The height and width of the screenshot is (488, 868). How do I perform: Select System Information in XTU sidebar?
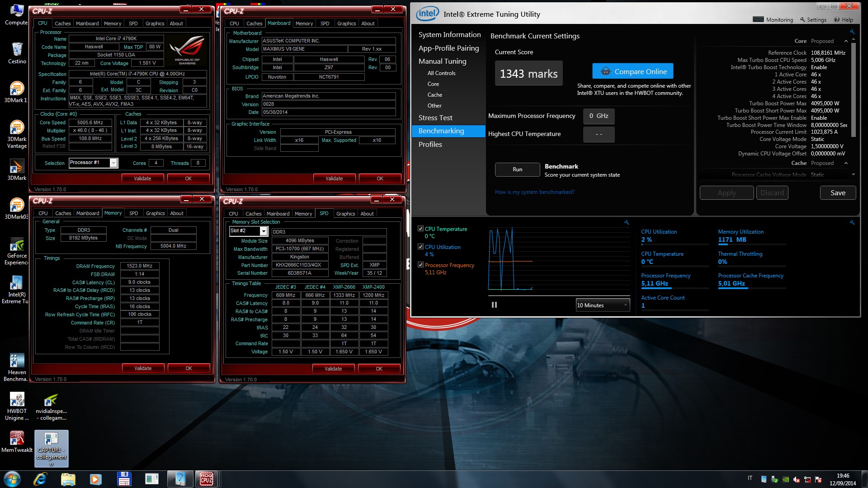449,35
